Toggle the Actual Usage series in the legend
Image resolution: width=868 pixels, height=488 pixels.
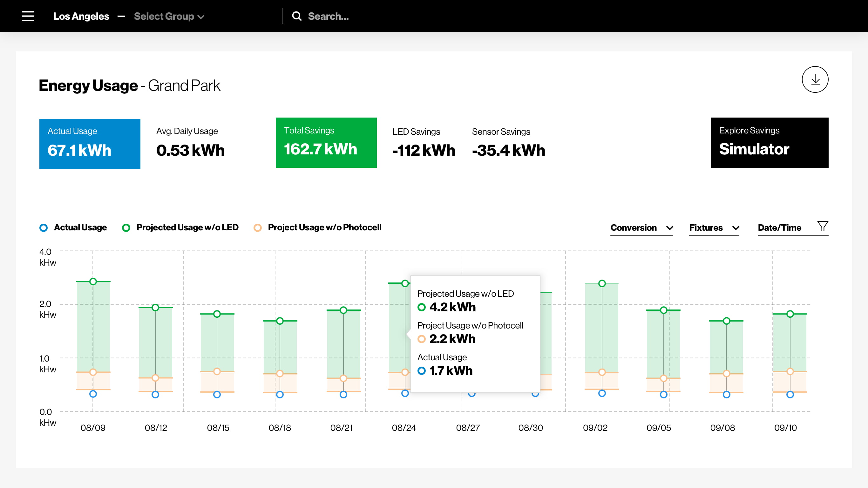[x=80, y=227]
